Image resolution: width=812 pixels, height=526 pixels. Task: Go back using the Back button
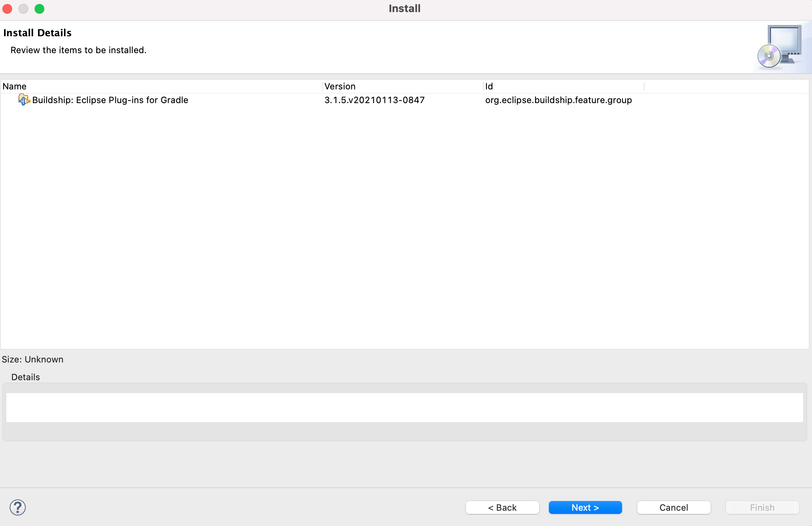pos(502,507)
